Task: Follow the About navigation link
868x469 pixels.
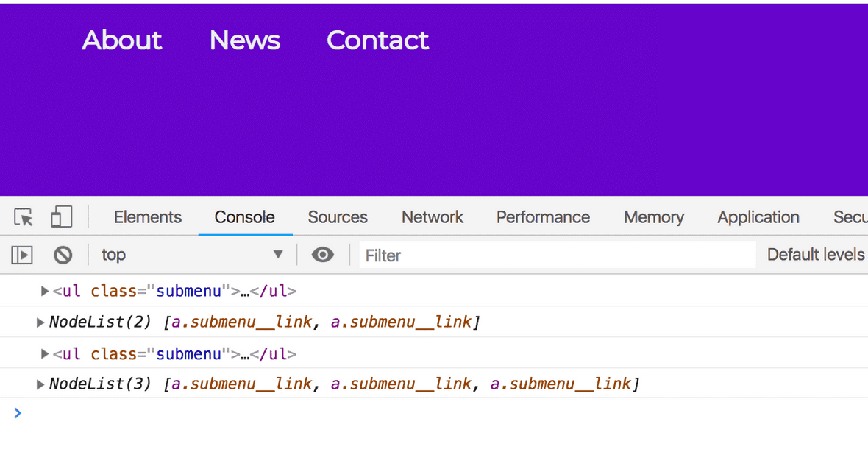Action: pyautogui.click(x=122, y=40)
